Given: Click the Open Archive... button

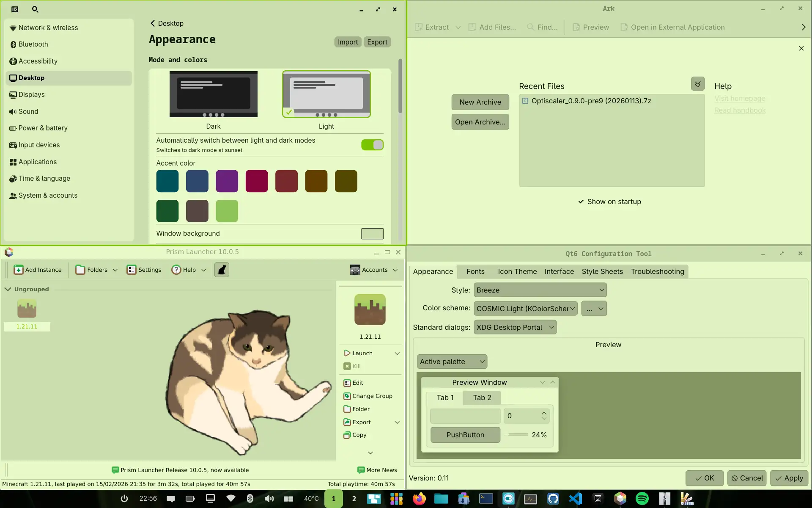Looking at the screenshot, I should [x=480, y=122].
